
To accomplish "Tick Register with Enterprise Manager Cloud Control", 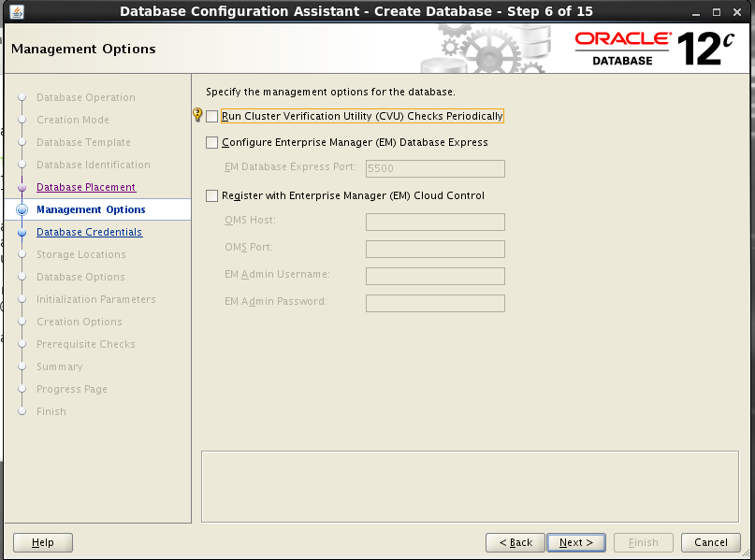I will click(211, 195).
